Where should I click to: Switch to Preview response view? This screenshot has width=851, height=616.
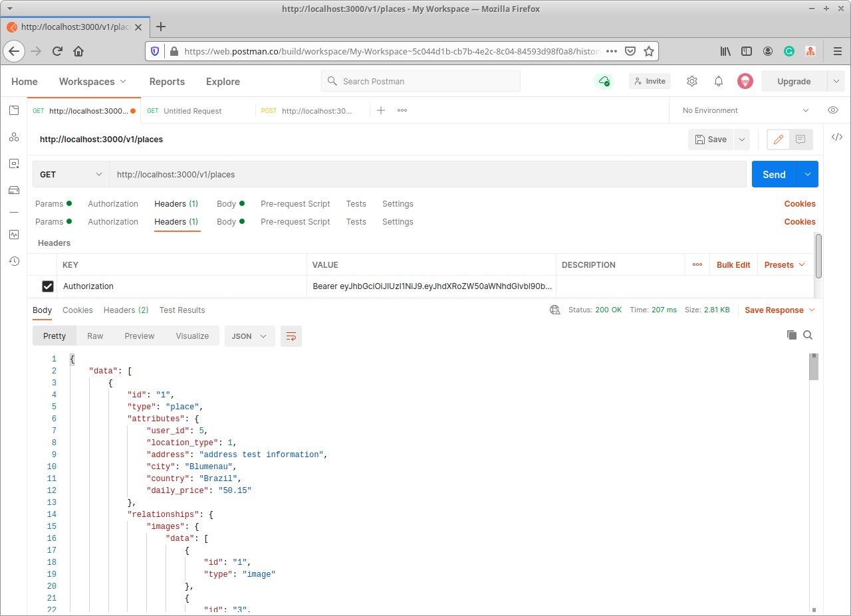tap(140, 336)
